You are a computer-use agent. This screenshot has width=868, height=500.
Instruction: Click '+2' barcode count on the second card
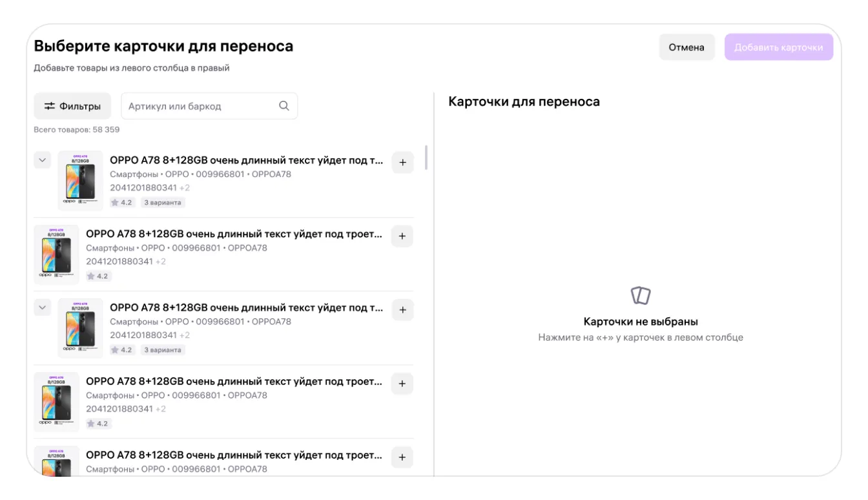(x=161, y=262)
